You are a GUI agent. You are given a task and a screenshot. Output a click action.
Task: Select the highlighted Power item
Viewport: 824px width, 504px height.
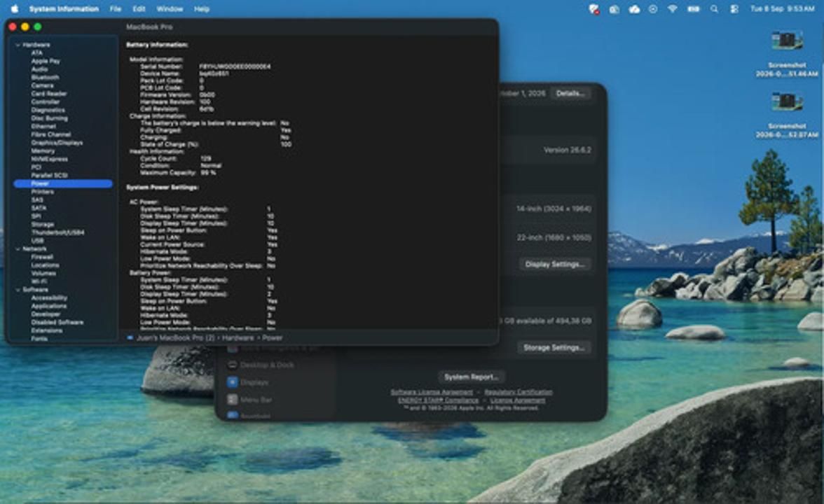click(63, 183)
